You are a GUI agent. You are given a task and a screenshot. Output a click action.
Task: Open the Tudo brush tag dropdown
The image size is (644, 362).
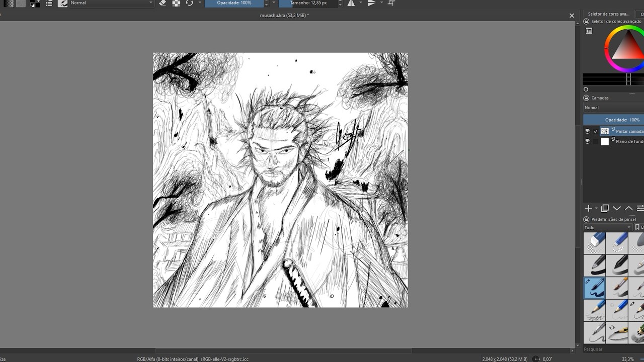click(608, 228)
